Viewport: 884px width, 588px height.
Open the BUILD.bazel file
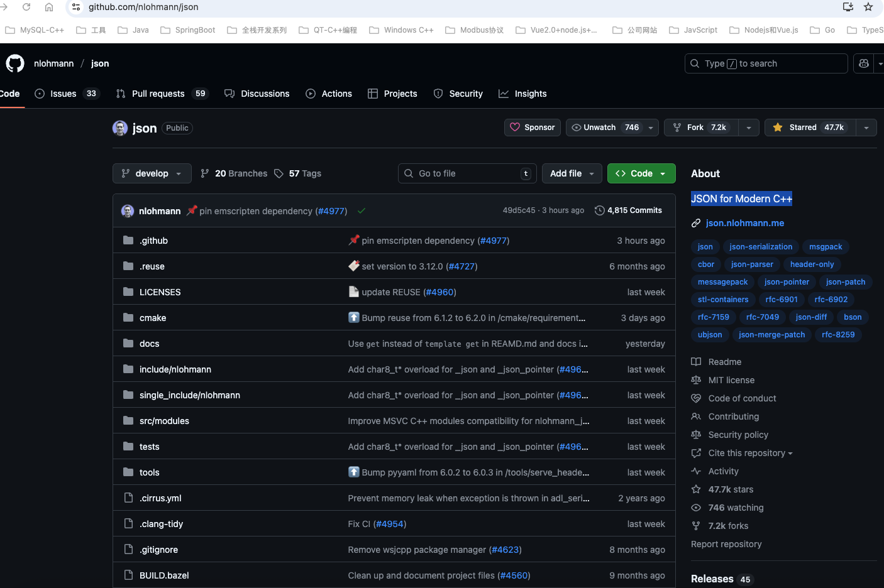coord(164,575)
